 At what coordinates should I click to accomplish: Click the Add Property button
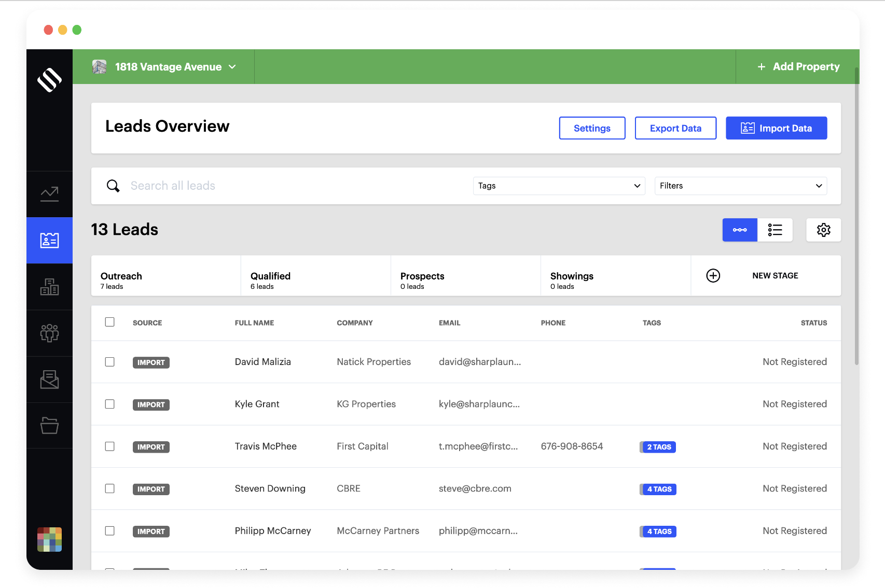(798, 67)
